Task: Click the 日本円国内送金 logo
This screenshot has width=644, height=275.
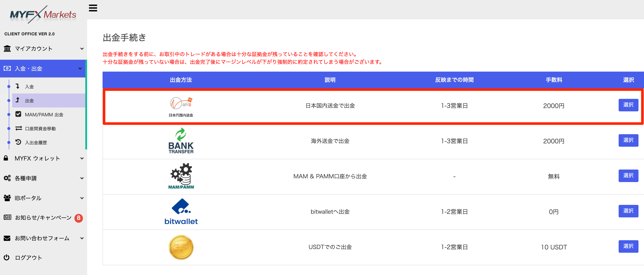Action: coord(181,107)
